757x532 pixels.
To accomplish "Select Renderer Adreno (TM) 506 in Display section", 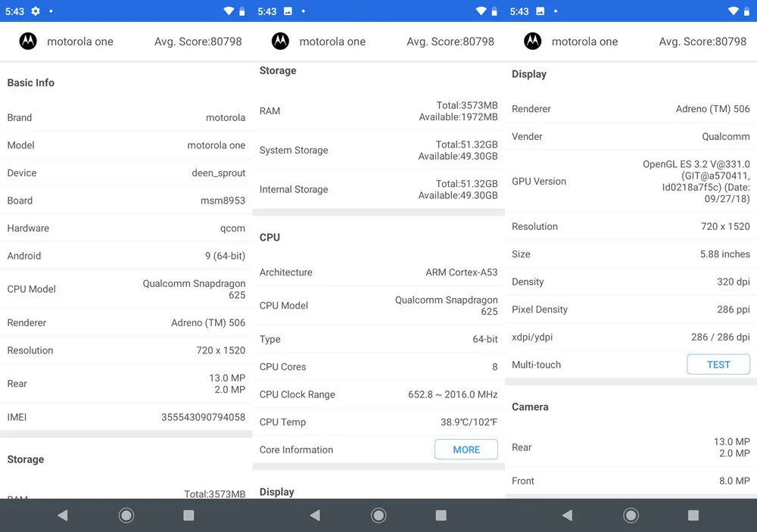I will pos(712,109).
